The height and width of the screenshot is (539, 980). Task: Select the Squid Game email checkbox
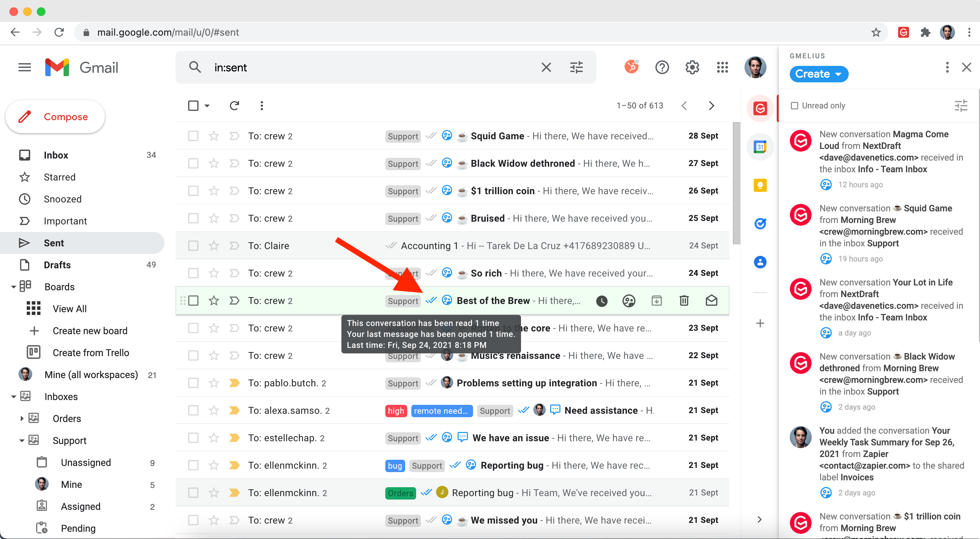pos(193,136)
